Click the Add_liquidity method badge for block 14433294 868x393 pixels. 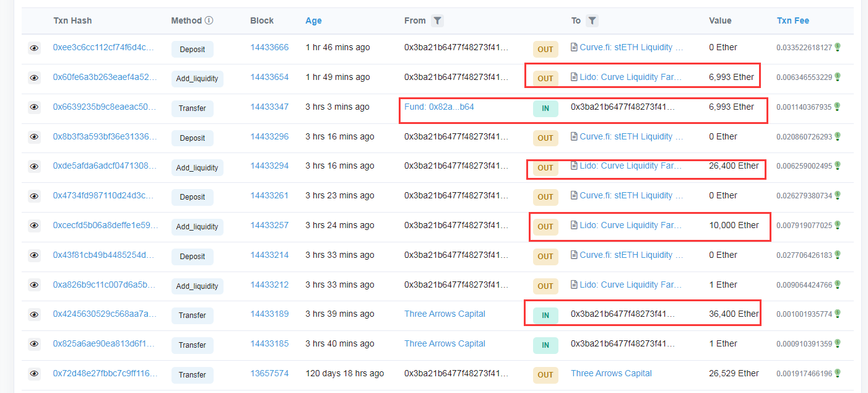tap(197, 167)
